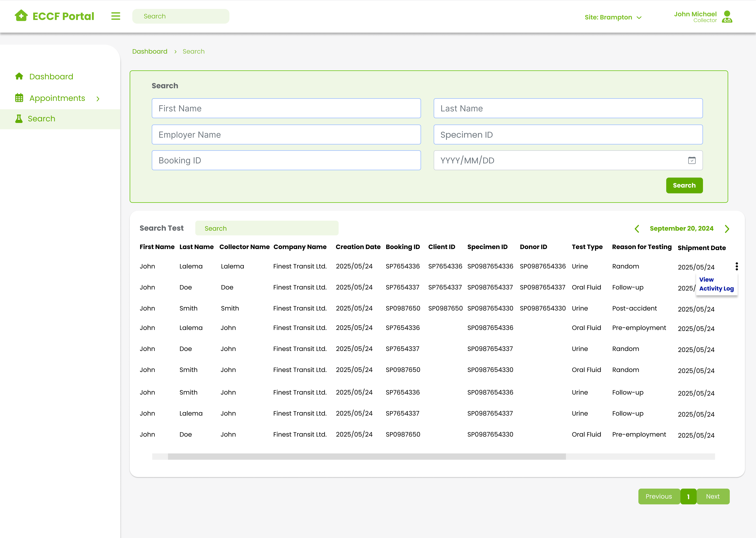
Task: Click the Next pagination button
Action: [713, 496]
